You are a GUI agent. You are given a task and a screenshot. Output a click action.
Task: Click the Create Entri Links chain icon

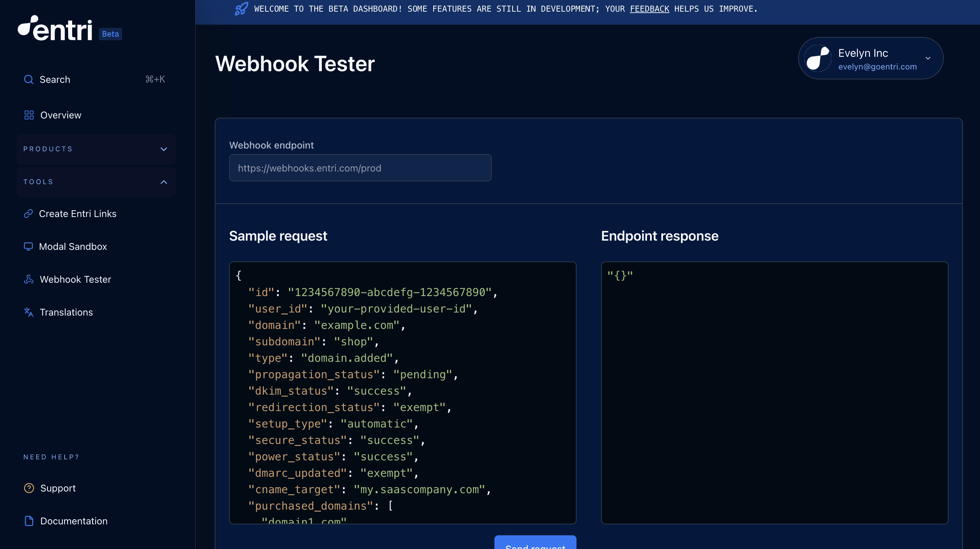pyautogui.click(x=28, y=214)
